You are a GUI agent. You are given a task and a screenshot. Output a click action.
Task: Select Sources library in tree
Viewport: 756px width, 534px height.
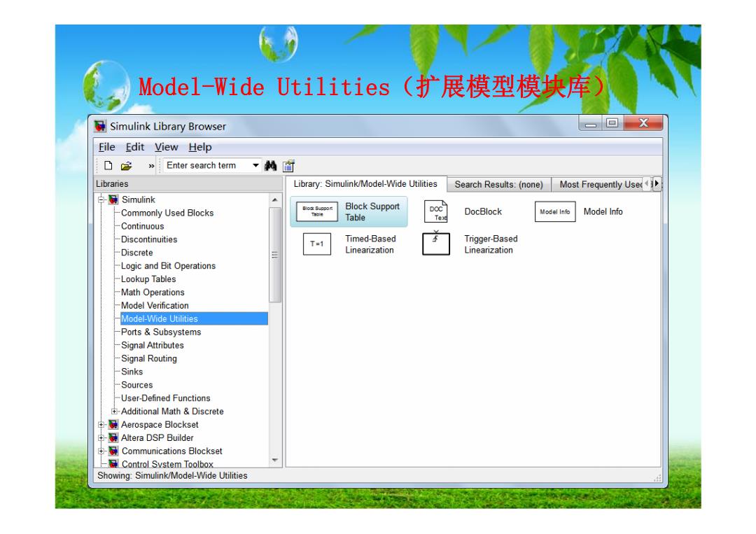[137, 385]
